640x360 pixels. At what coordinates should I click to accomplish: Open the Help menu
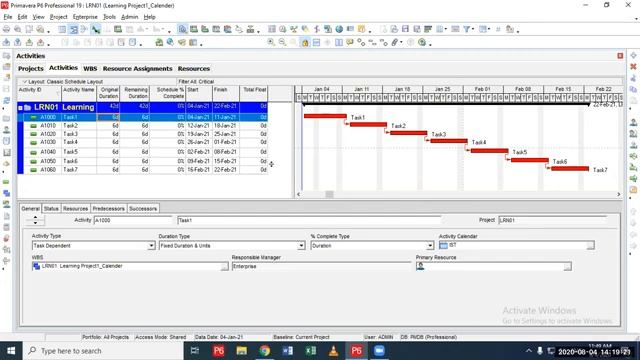pyautogui.click(x=149, y=17)
